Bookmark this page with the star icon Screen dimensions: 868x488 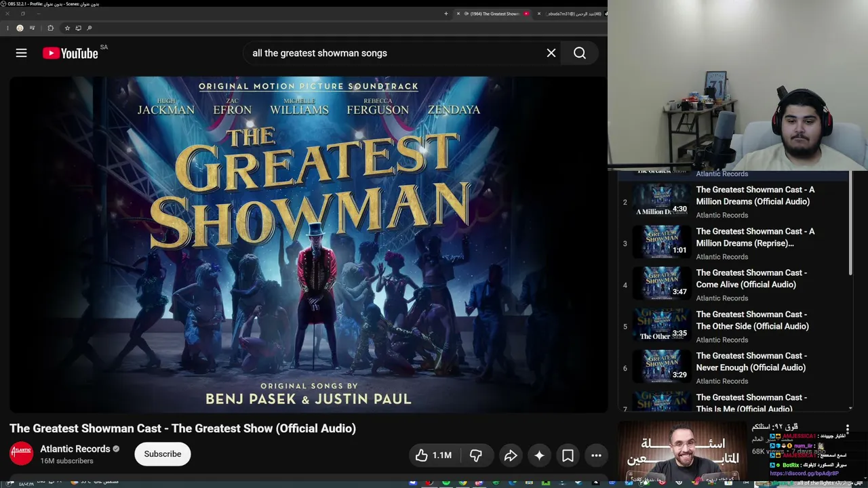[67, 28]
